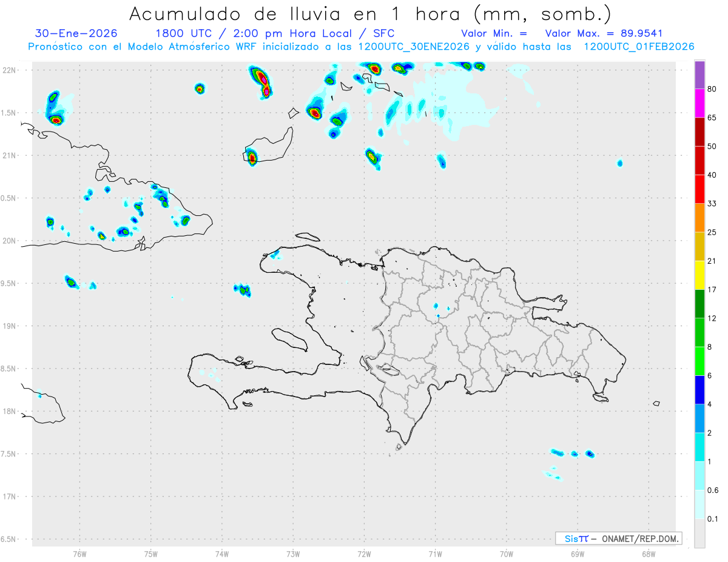Click the "74W" longitude label

pyautogui.click(x=222, y=554)
